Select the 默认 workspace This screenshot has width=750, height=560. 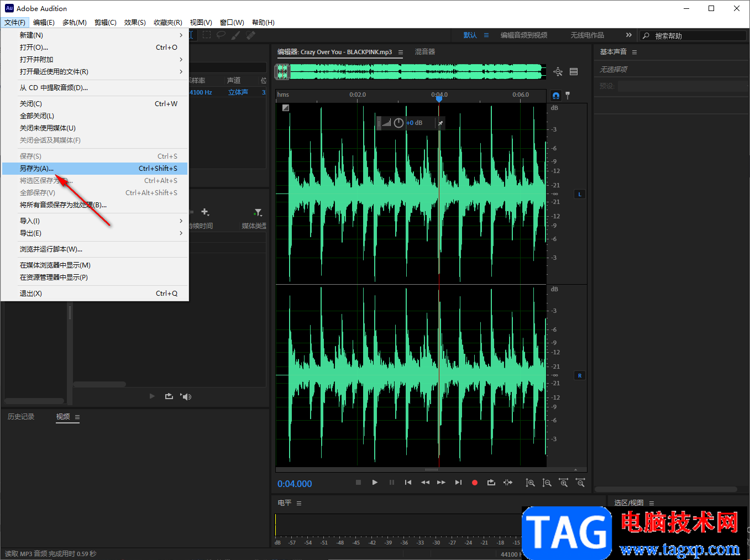click(470, 35)
